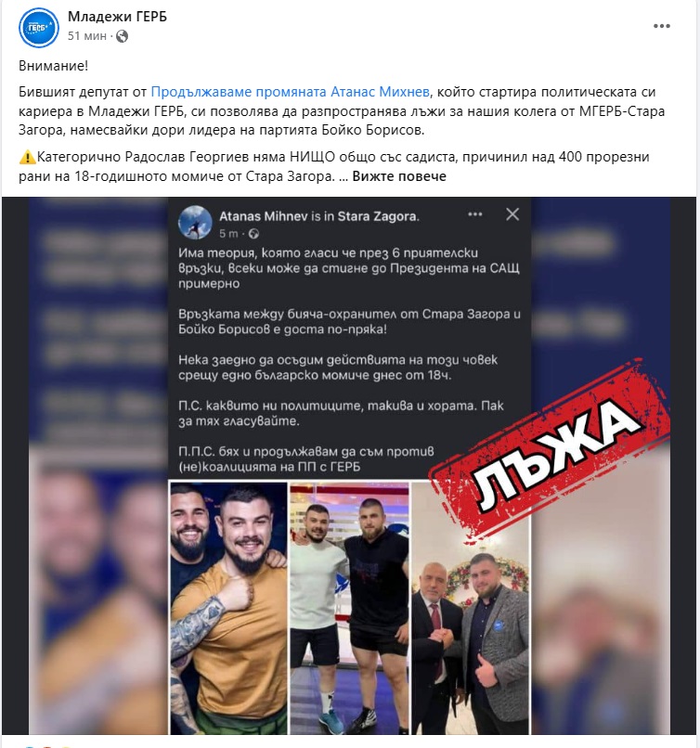Expand the post with Вижте повече
Image resolution: width=700 pixels, height=748 pixels.
click(399, 176)
